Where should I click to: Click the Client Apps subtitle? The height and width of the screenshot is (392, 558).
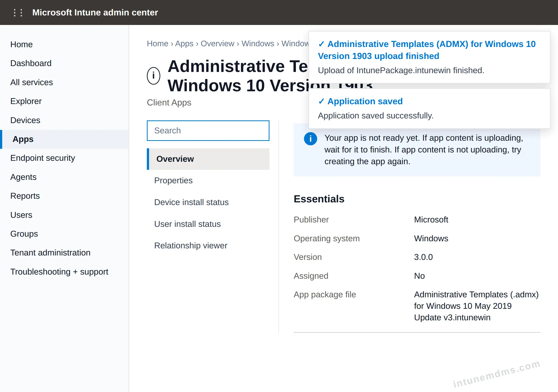point(169,103)
